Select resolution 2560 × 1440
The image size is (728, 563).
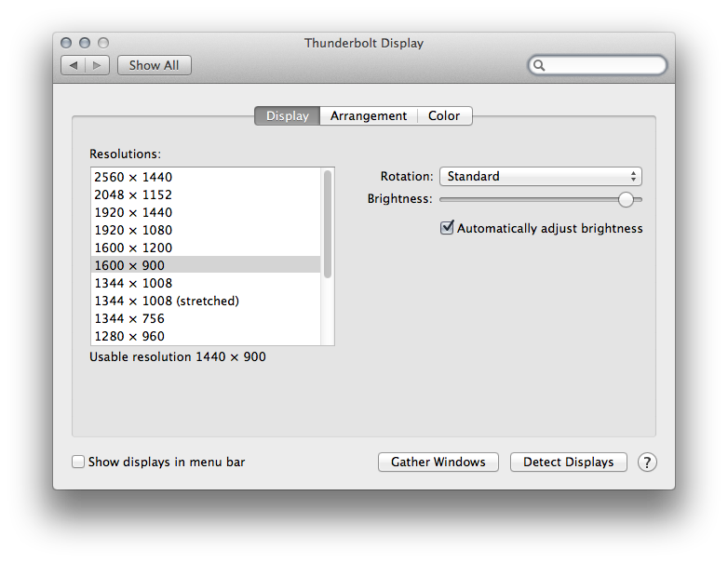click(206, 177)
